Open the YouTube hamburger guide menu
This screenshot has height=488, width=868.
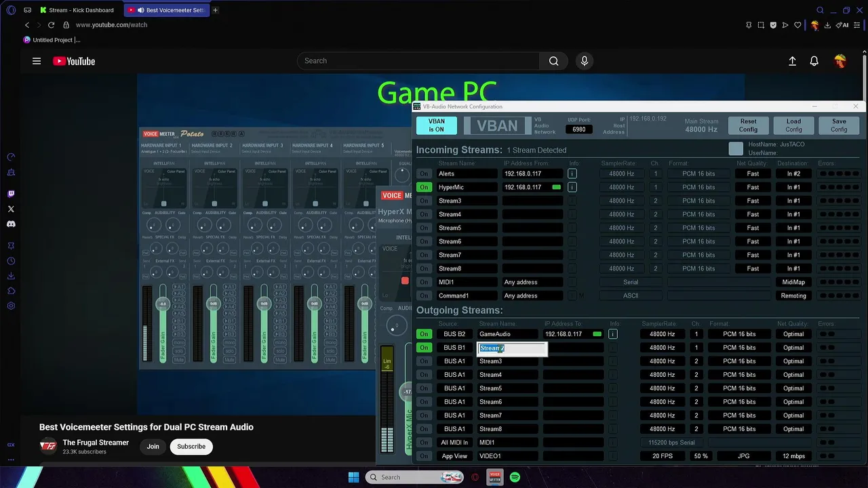37,61
